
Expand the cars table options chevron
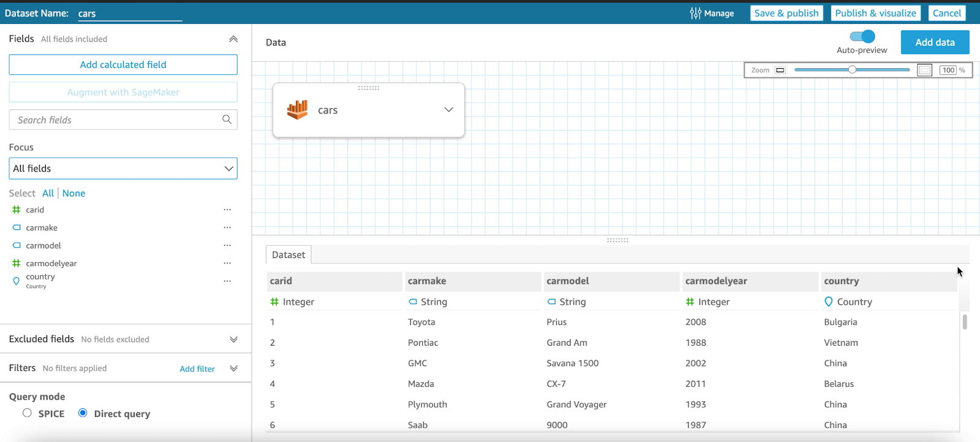click(448, 110)
